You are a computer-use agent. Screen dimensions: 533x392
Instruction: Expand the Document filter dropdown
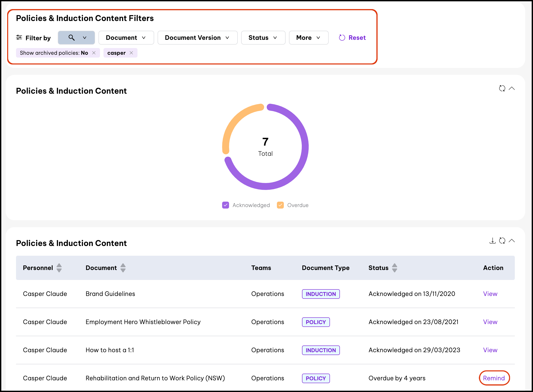[126, 37]
